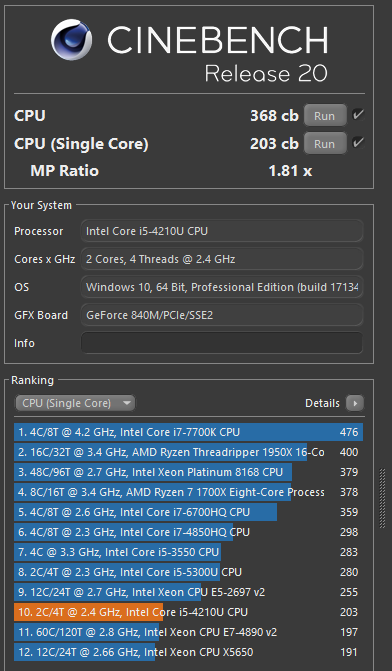The image size is (392, 671).
Task: Select ranking row Intel Core i5-3550
Action: (189, 552)
